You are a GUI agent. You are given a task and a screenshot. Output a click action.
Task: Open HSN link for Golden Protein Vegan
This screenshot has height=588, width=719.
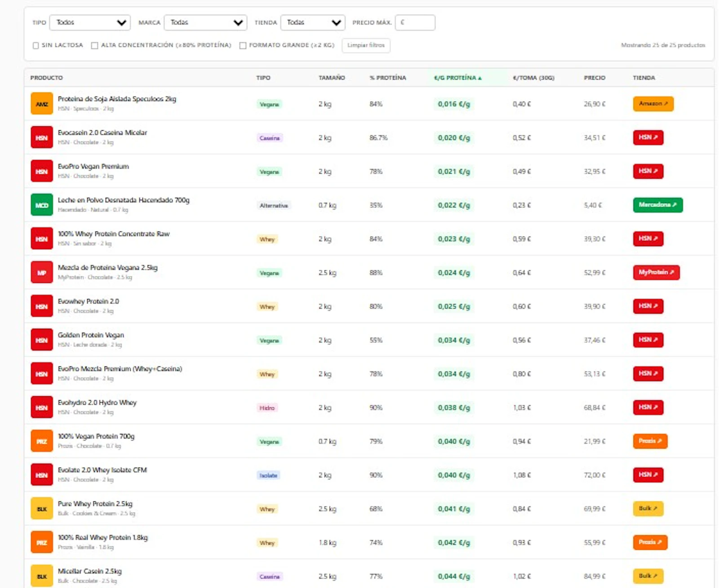648,340
